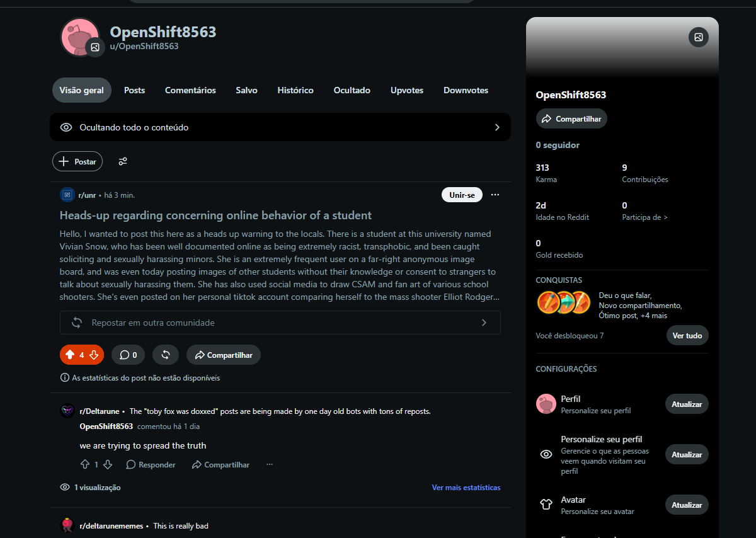Downvote the 'spread the truth' comment
This screenshot has width=756, height=538.
pos(108,464)
